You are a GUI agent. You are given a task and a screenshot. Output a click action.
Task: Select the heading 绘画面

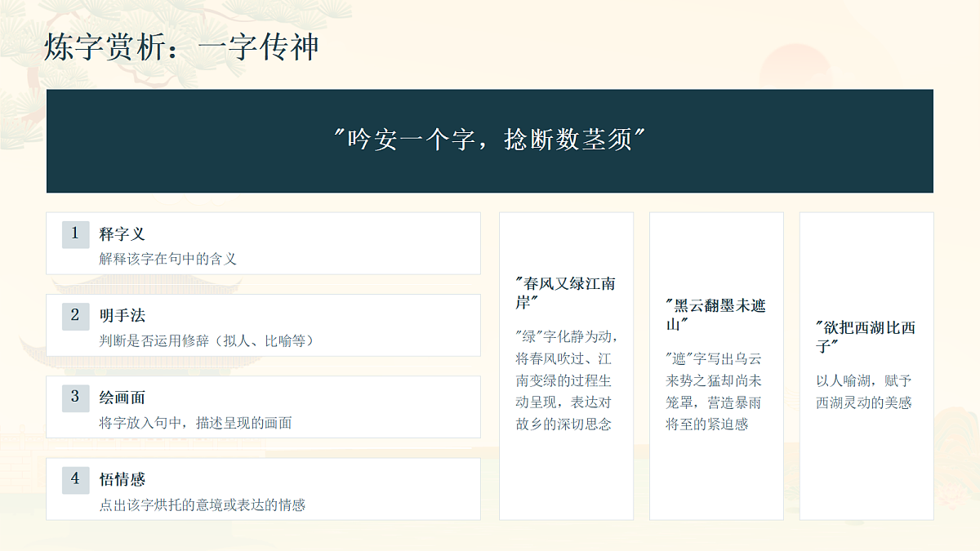(122, 398)
